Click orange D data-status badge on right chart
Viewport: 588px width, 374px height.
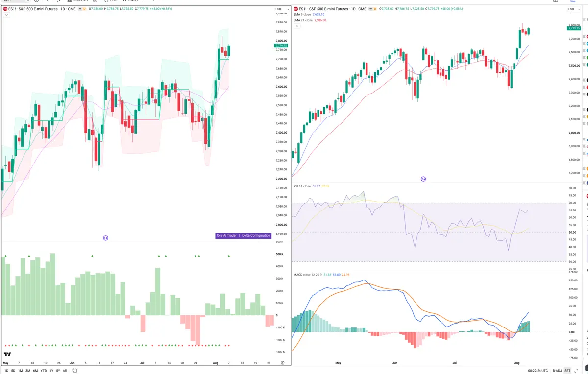pyautogui.click(x=375, y=9)
